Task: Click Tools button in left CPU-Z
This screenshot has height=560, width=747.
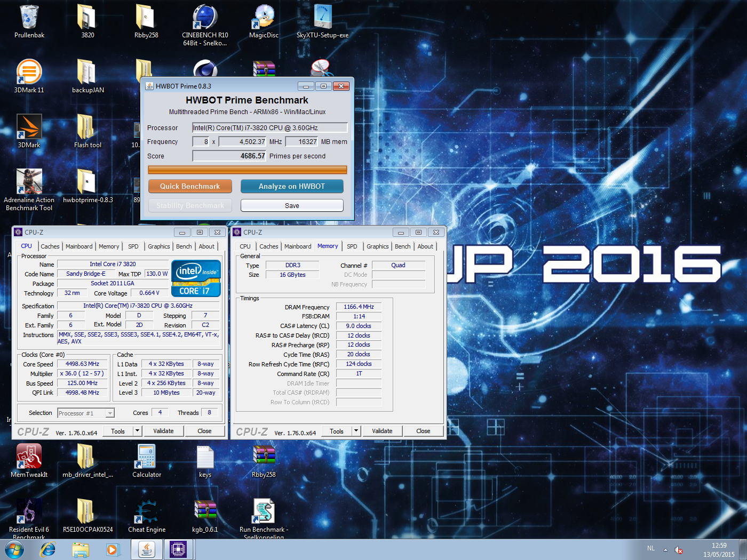Action: coord(118,431)
